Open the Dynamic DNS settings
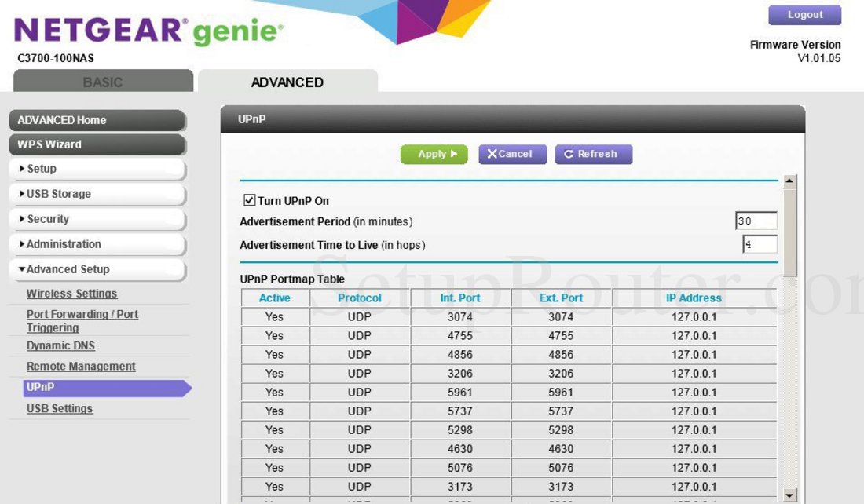 pyautogui.click(x=60, y=345)
